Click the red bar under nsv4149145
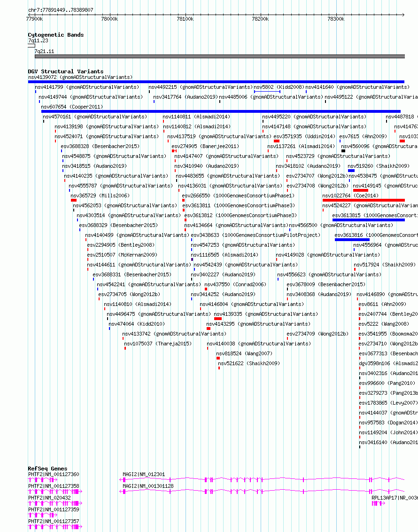This screenshot has height=532, width=418. click(x=360, y=190)
